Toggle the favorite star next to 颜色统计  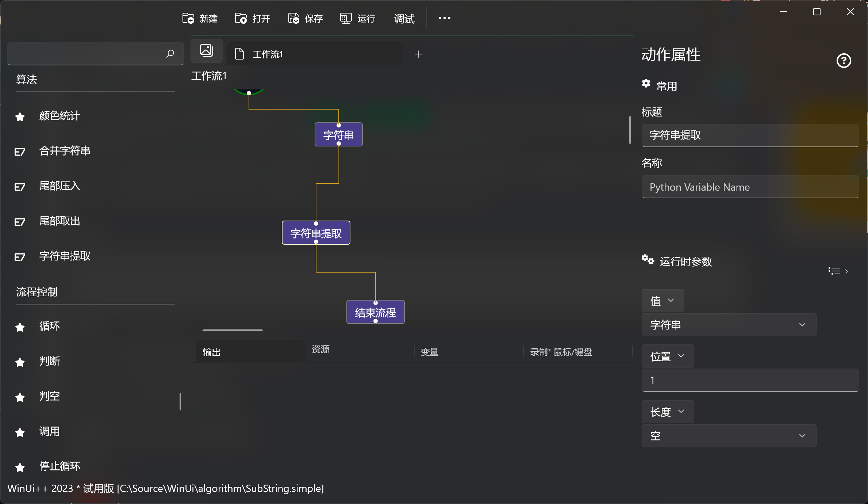coord(19,117)
